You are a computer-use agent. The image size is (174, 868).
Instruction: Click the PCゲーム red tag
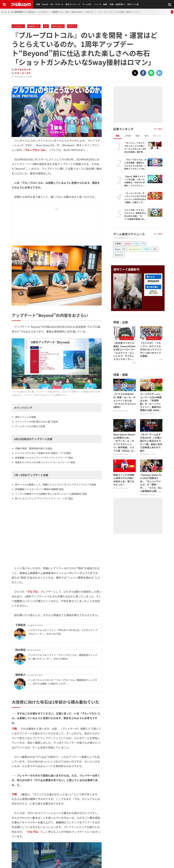pos(72,26)
